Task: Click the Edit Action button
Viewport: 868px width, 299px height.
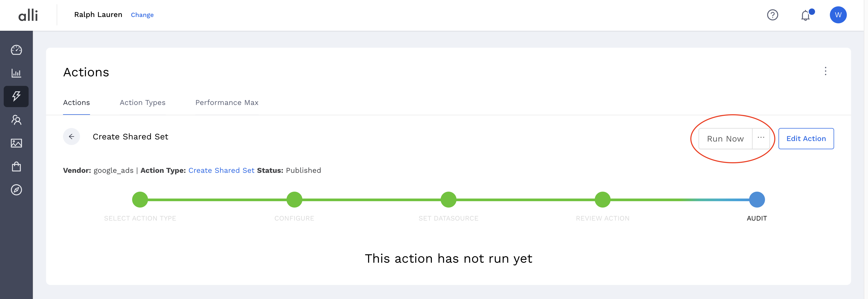Action: (x=806, y=139)
